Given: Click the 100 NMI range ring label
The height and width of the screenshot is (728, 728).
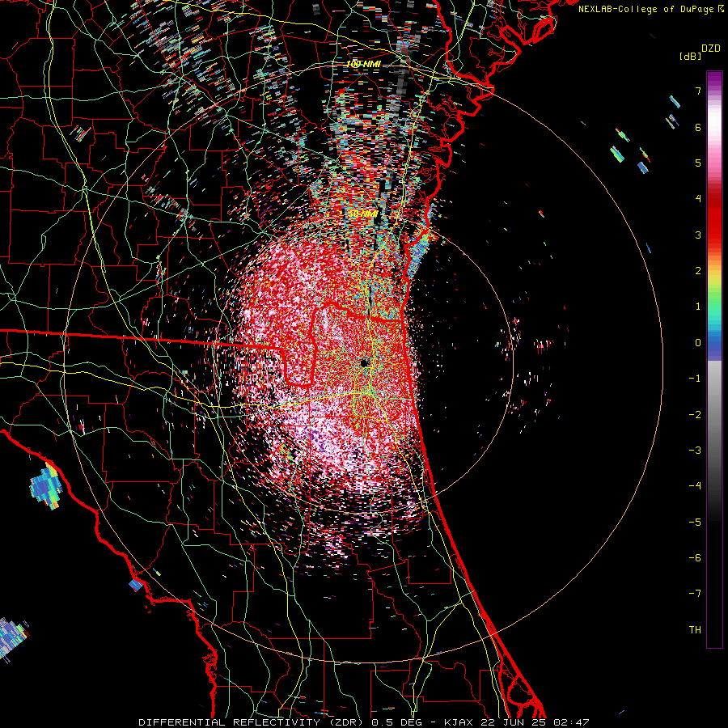Looking at the screenshot, I should [x=363, y=64].
